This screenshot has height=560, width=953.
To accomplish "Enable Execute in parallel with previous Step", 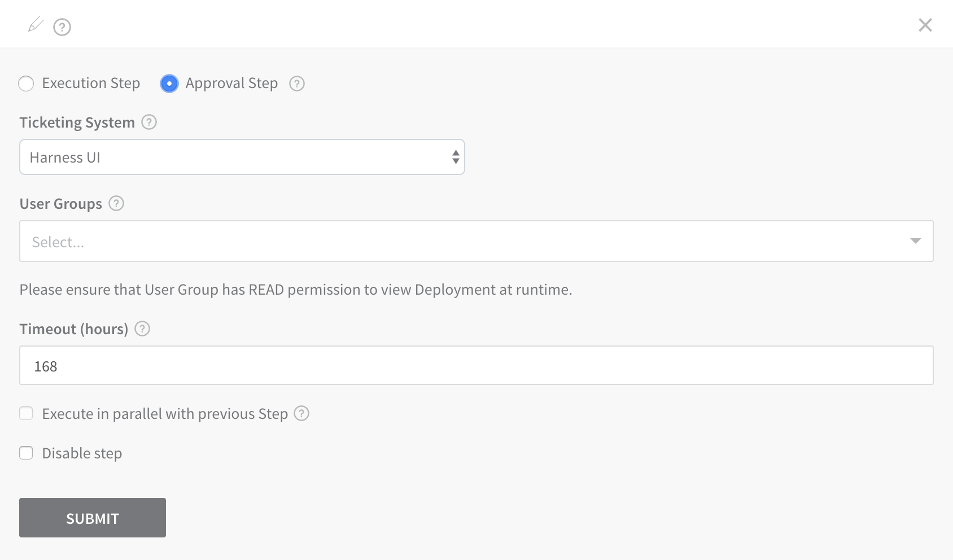I will tap(26, 413).
